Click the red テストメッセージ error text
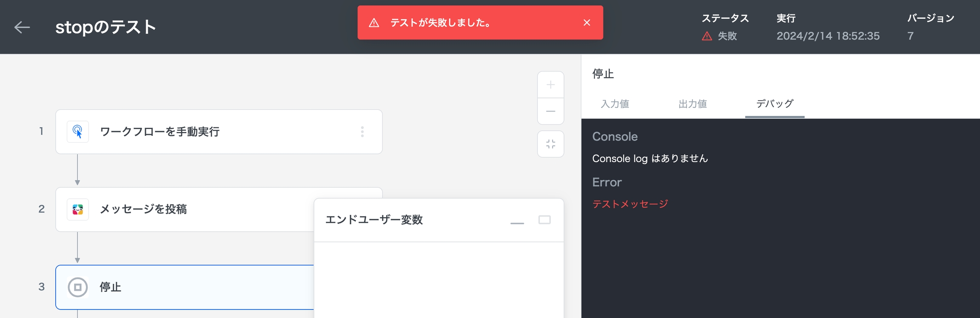Image resolution: width=980 pixels, height=318 pixels. tap(630, 204)
